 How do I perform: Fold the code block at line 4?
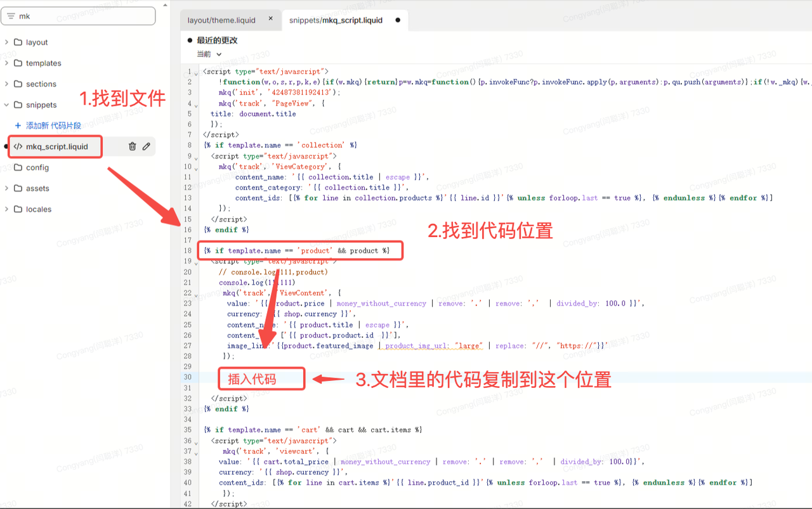click(x=196, y=105)
